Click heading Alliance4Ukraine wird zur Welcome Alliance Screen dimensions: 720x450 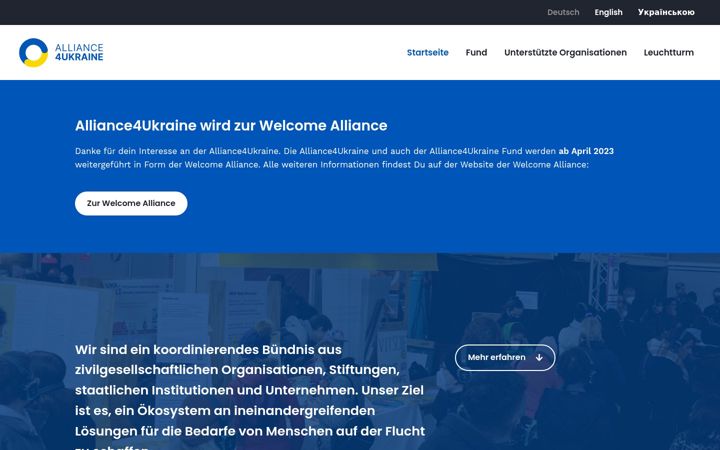[231, 125]
